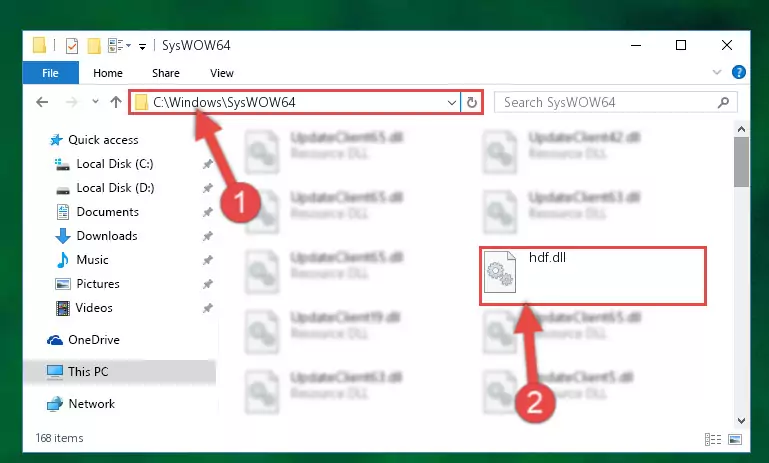Viewport: 769px width, 463px height.
Task: Unpin Documents via its pin icon
Action: 208,212
